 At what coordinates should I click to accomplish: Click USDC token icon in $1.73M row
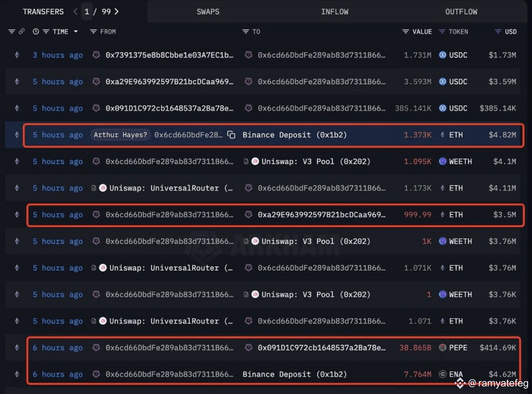point(442,55)
